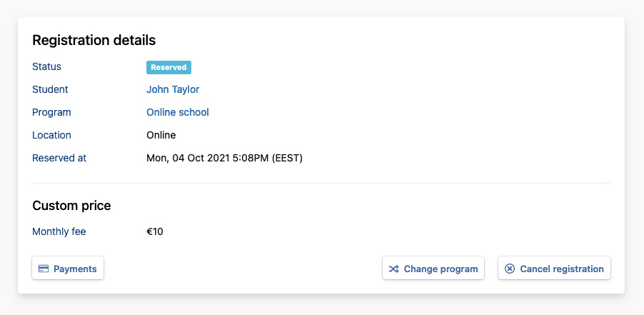Open John Taylor's student profile link
This screenshot has height=315, width=644.
pyautogui.click(x=173, y=89)
